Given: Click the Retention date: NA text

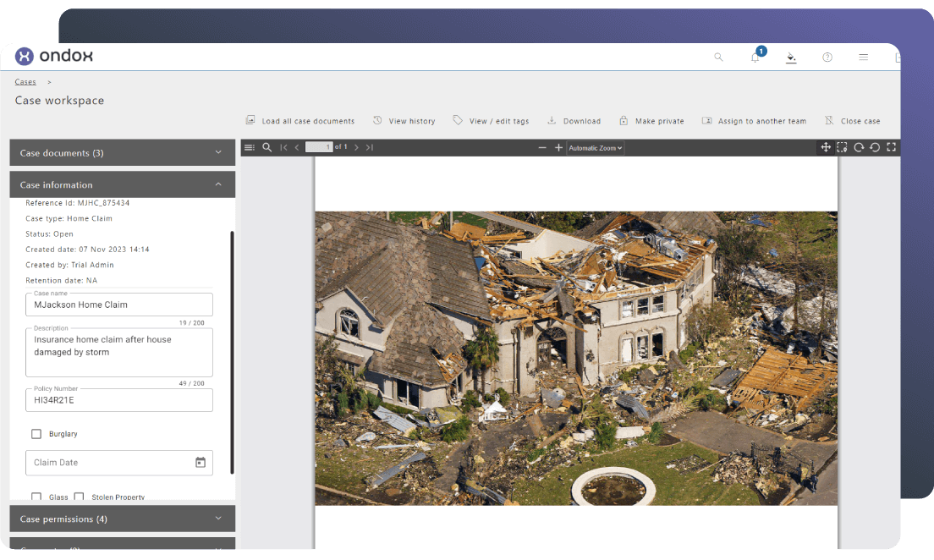Looking at the screenshot, I should coord(62,280).
